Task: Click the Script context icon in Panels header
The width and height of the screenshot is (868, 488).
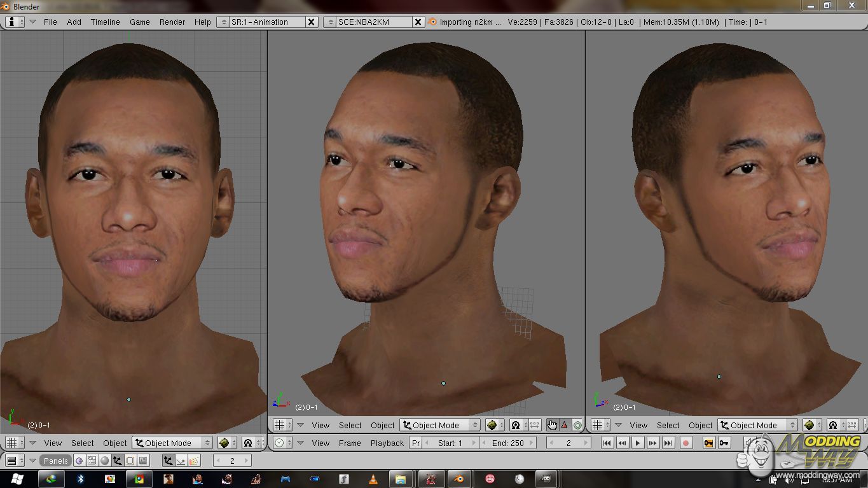Action: point(92,461)
